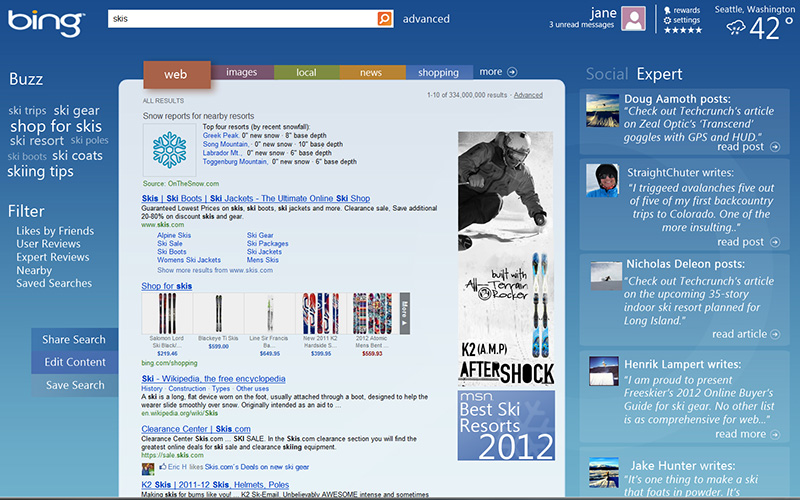Click arrow beside Doug Aamoth read post
This screenshot has height=500, width=800.
(774, 147)
